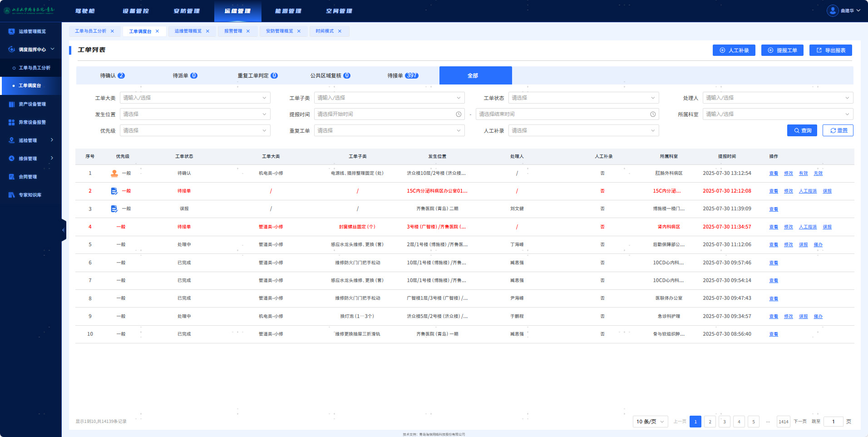
Task: Expand the 巡检管理 sidebar menu
Action: coord(52,140)
